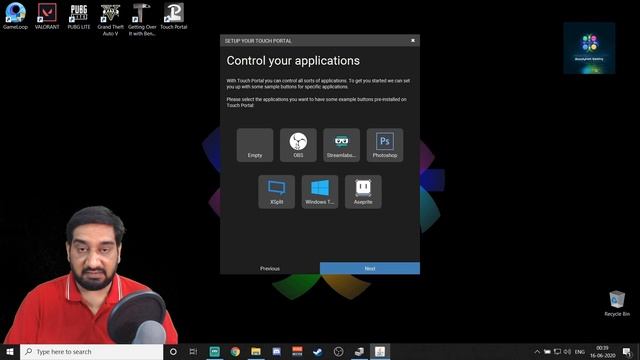Open the VALORANT desktop shortcut

[47, 16]
